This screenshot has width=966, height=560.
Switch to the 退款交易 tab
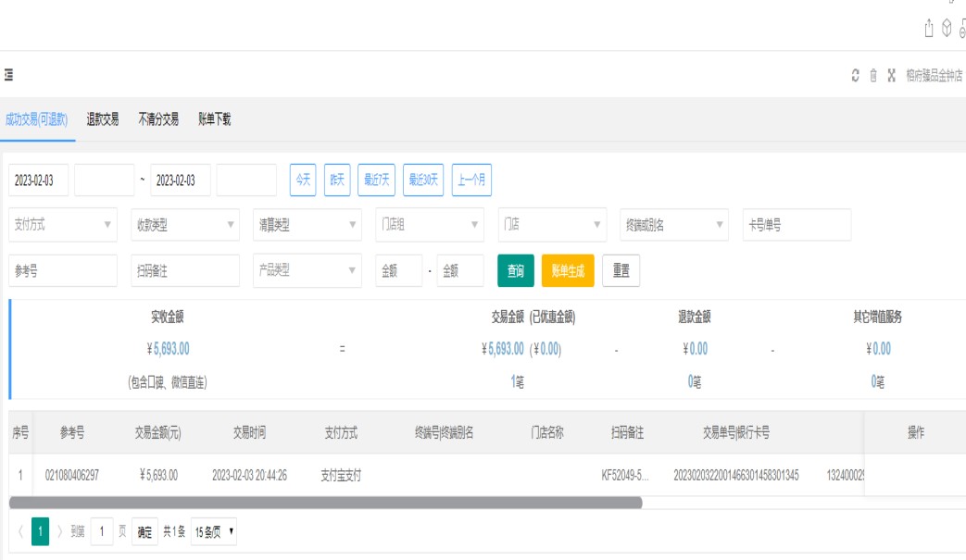click(x=103, y=119)
